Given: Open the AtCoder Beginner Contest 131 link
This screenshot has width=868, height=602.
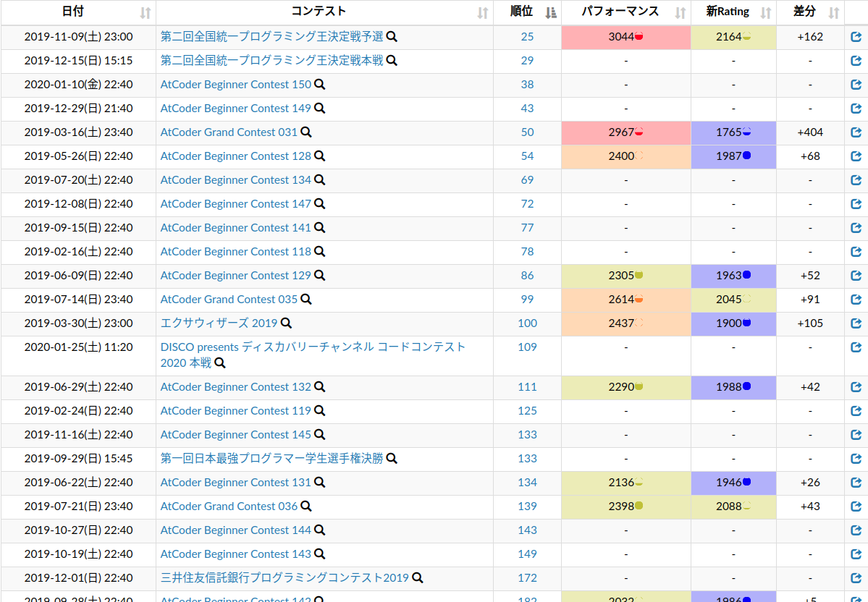Looking at the screenshot, I should click(236, 483).
